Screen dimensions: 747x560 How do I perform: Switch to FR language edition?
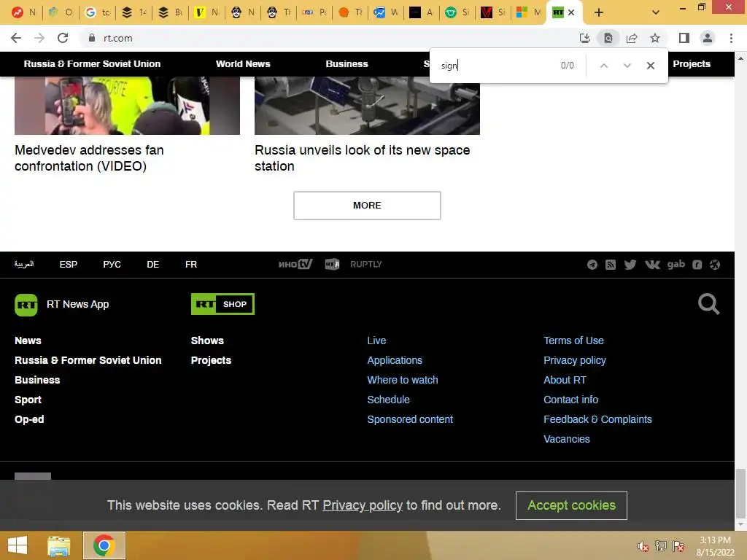(x=191, y=264)
